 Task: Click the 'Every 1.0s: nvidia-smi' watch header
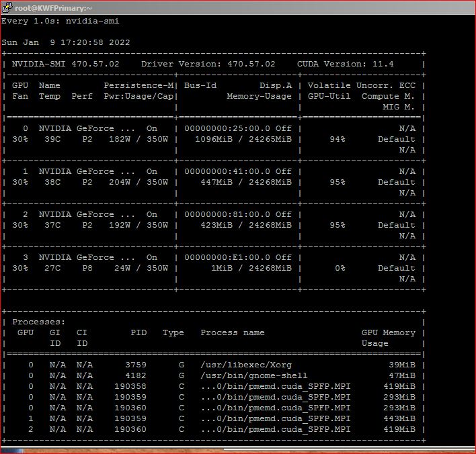[x=61, y=21]
